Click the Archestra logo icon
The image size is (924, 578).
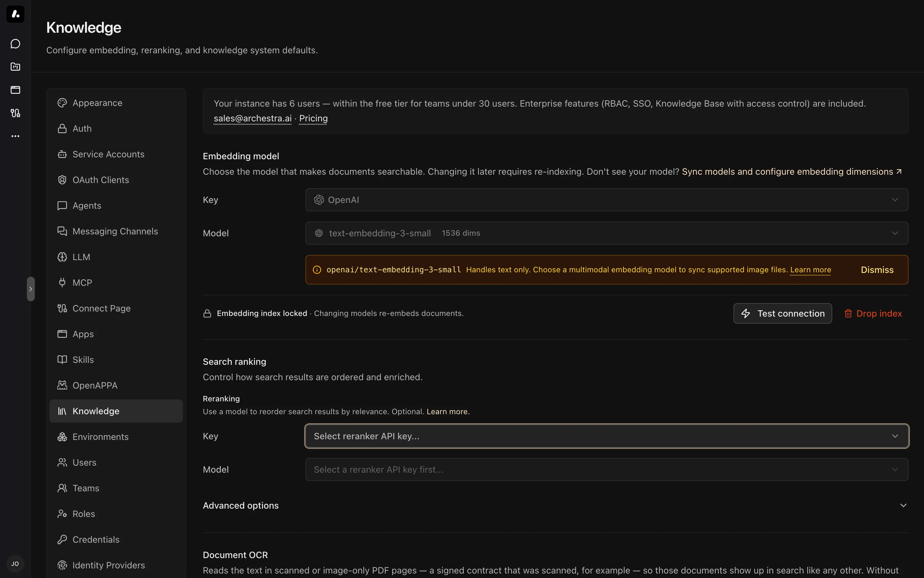coord(15,14)
